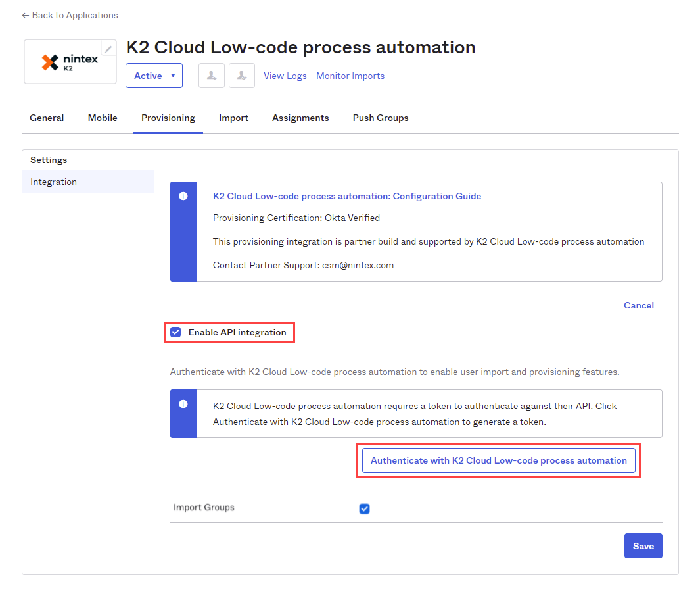Screen dimensions: 700x592
Task: Toggle the Import Groups checkbox
Action: pos(365,508)
